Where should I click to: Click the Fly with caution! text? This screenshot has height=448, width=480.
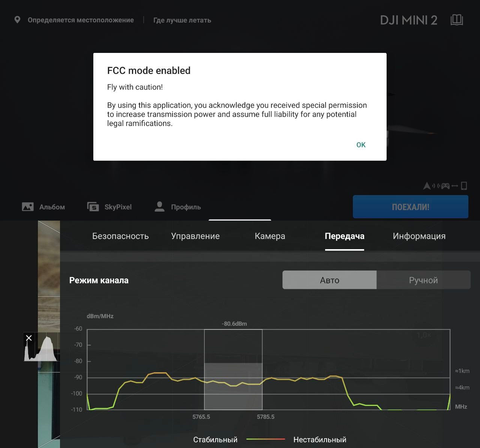tap(135, 87)
